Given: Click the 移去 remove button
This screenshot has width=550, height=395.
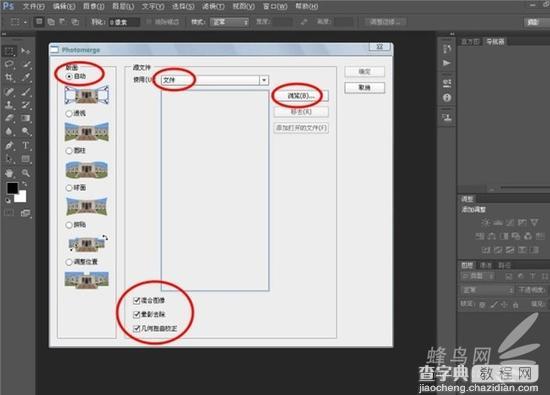Looking at the screenshot, I should 301,112.
